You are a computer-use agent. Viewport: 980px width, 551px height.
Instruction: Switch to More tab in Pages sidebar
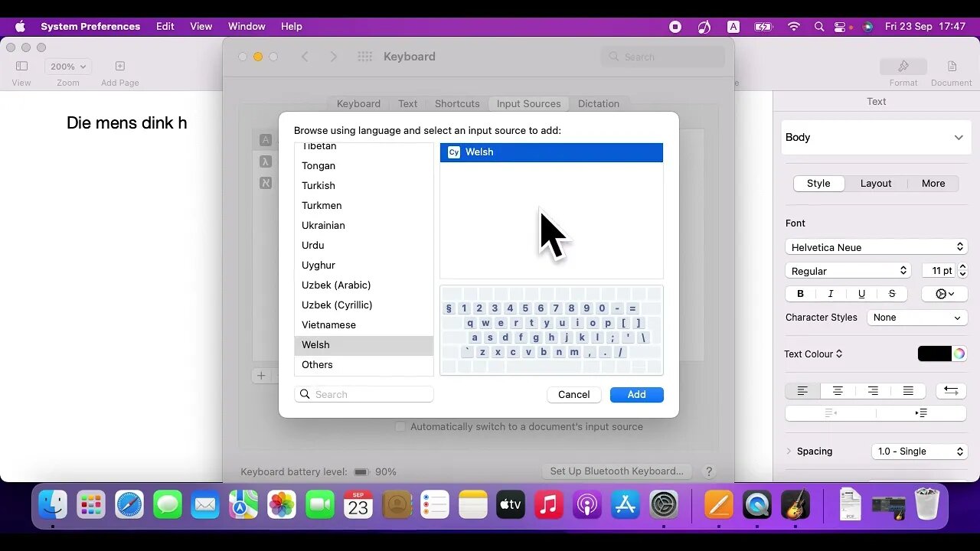click(933, 184)
